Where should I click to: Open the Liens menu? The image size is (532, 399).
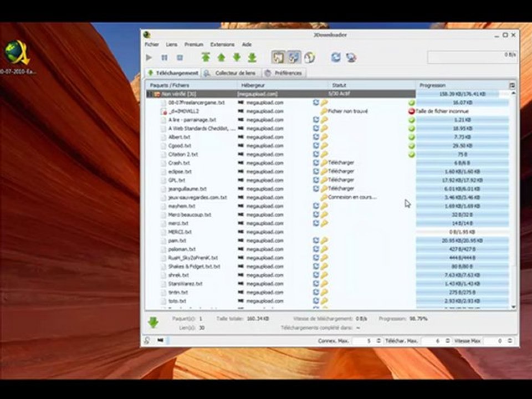click(171, 44)
